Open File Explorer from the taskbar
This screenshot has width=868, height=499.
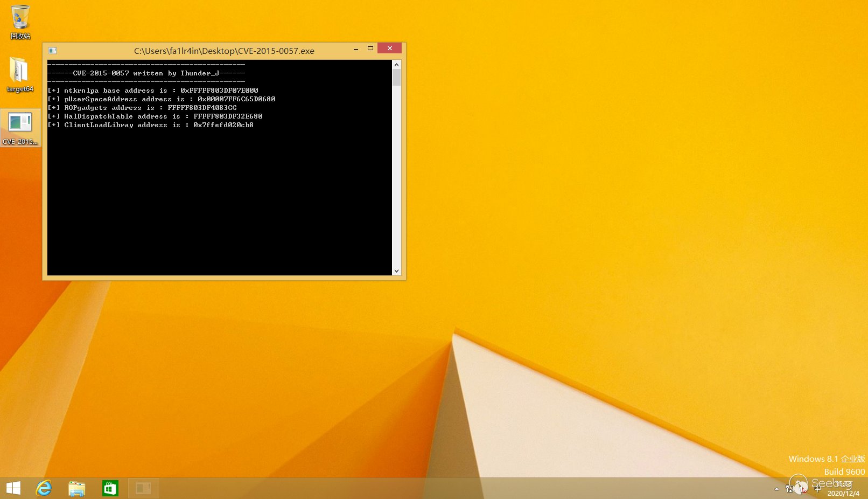pos(77,488)
